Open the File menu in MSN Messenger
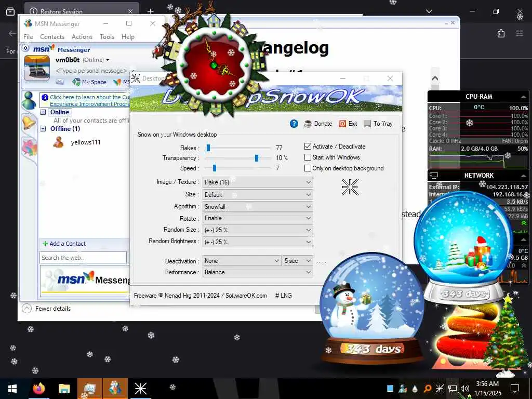 coord(28,37)
